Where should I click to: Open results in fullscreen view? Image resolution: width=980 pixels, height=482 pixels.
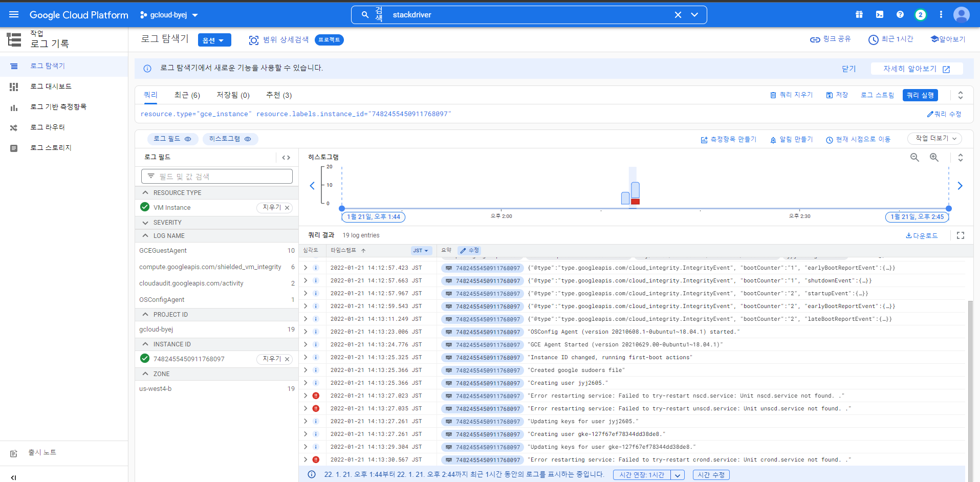point(961,235)
